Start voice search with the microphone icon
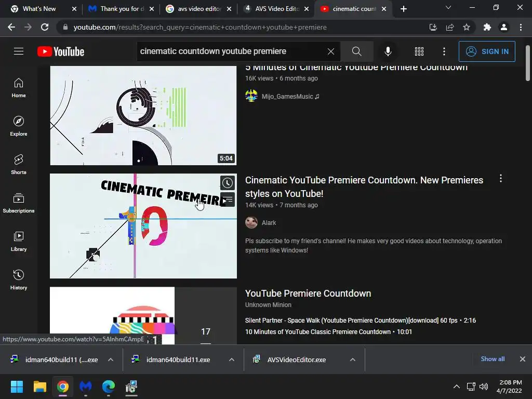Viewport: 532px width, 399px height. coord(388,51)
